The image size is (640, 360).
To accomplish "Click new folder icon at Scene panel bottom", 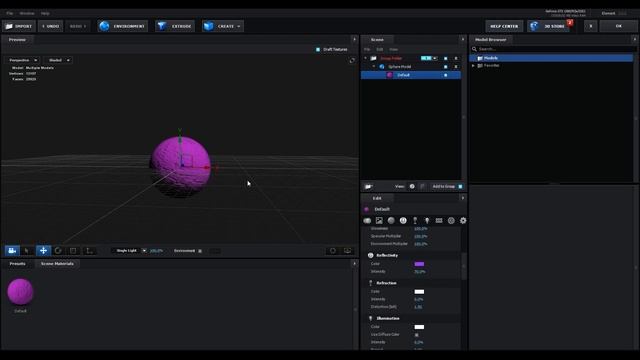I will 368,187.
